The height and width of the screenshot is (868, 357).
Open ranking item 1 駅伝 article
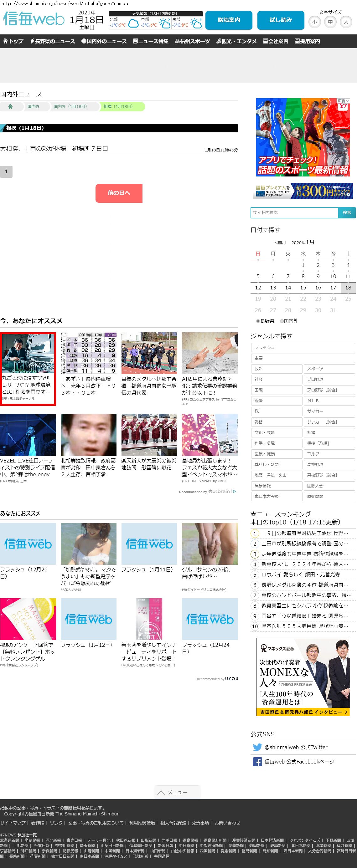point(305,533)
